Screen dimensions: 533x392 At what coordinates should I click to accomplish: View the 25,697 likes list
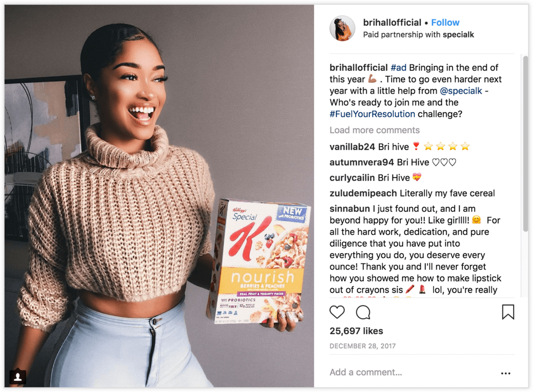[356, 331]
